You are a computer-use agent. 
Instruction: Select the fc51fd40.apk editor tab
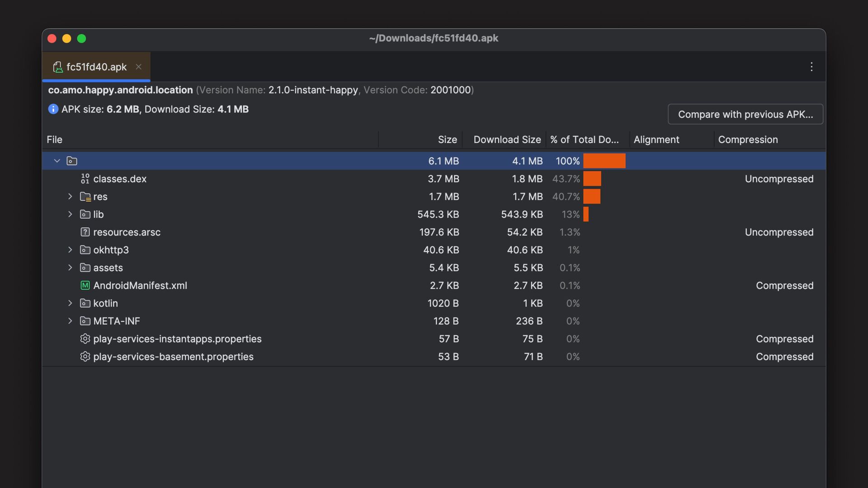point(96,67)
